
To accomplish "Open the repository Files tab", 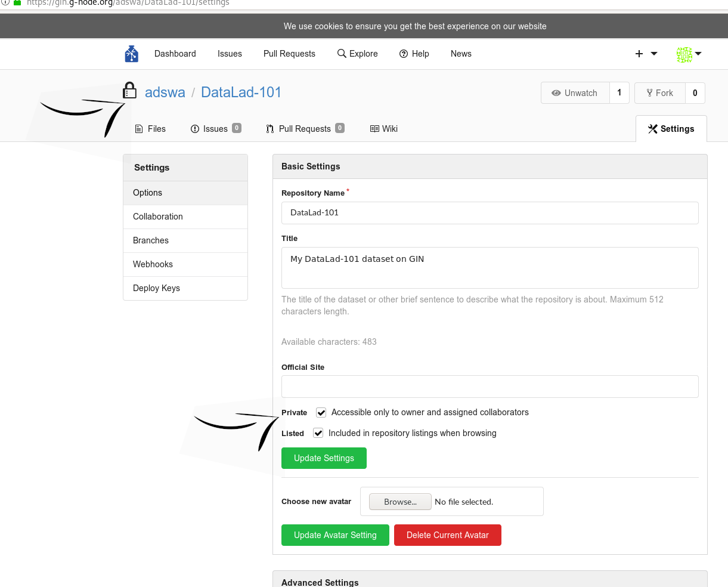I will pos(150,129).
